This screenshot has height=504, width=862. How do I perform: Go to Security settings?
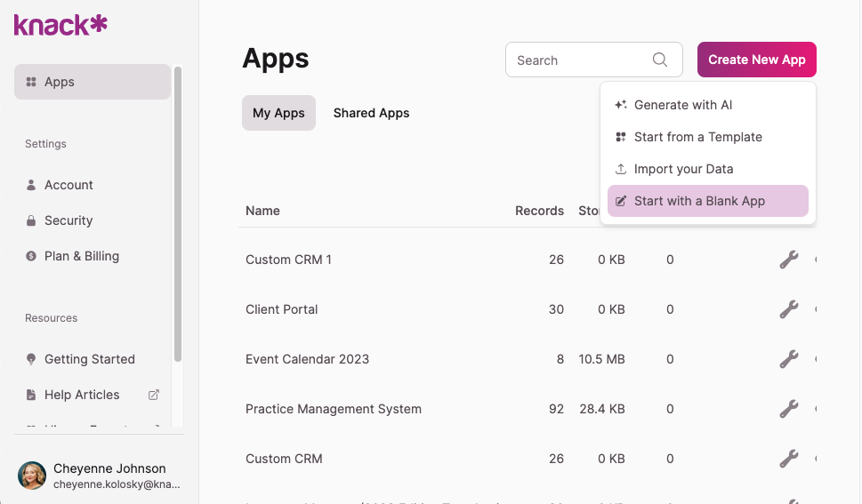[x=68, y=220]
